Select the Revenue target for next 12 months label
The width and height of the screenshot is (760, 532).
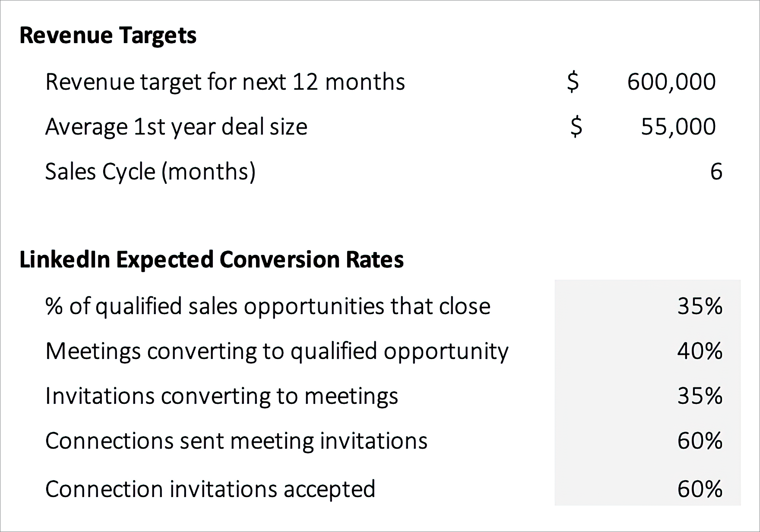tap(225, 82)
